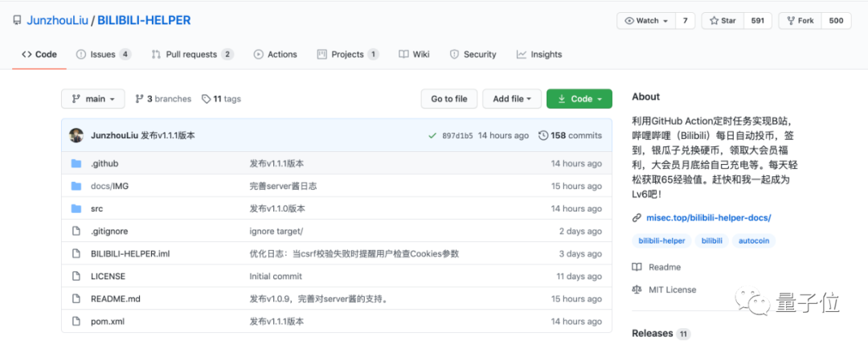Click the file icon for README.md

[76, 299]
